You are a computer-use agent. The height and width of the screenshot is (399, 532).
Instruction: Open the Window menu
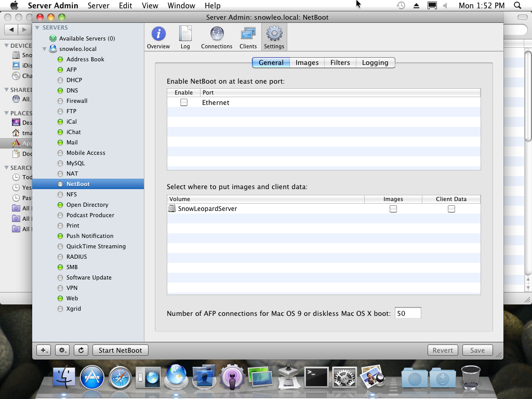(181, 5)
